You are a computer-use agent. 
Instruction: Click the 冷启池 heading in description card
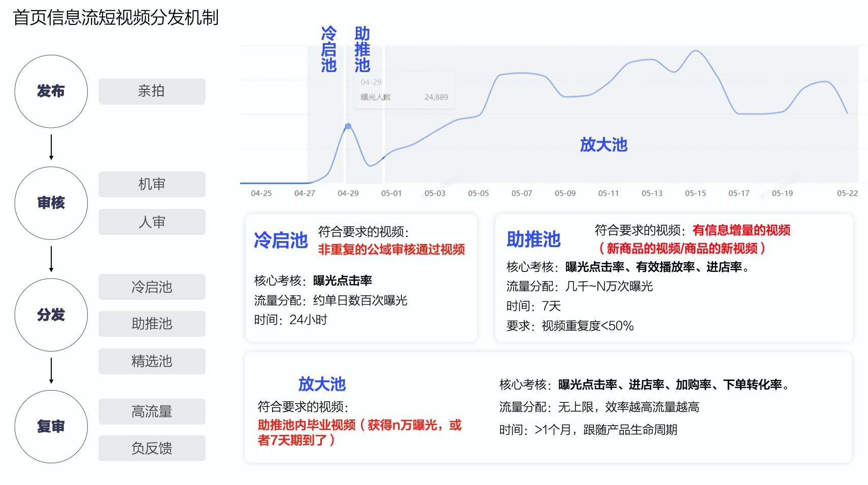click(281, 240)
